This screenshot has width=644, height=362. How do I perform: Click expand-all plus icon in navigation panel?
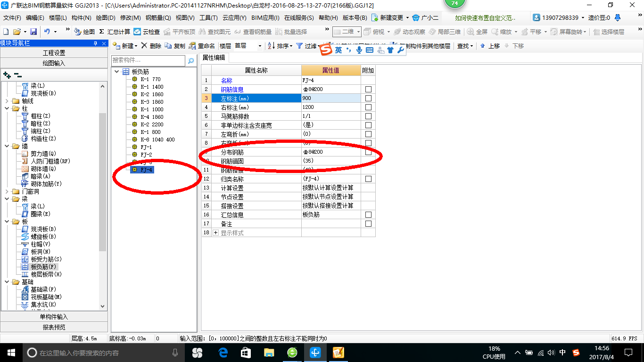[7, 75]
